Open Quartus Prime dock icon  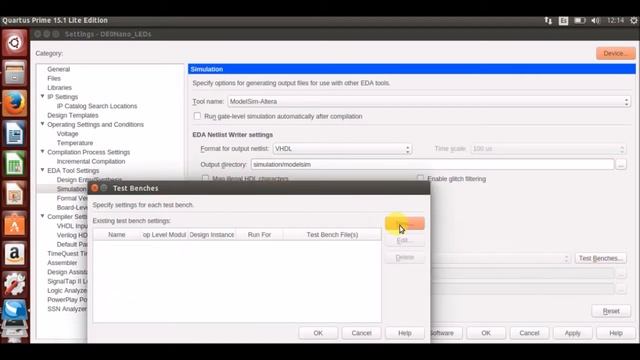tap(14, 311)
